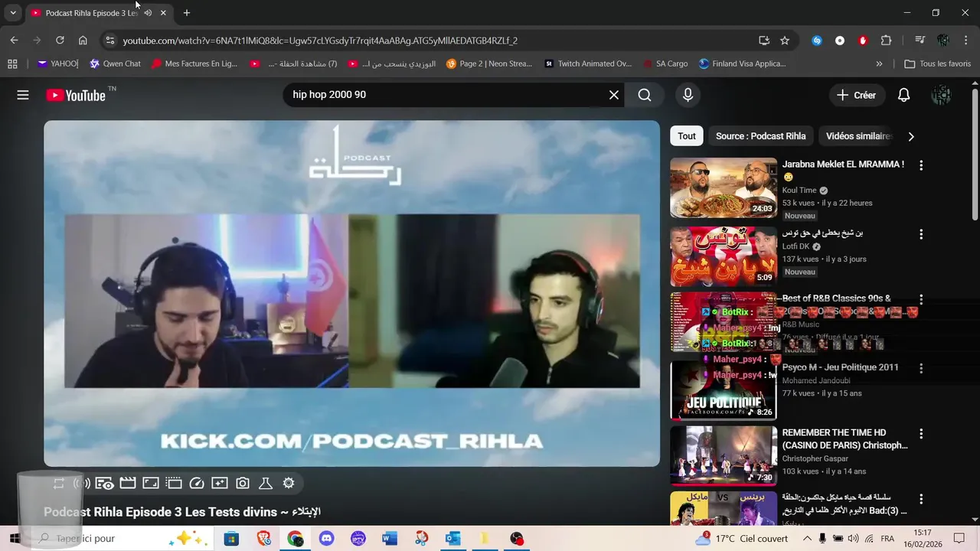The height and width of the screenshot is (551, 980).
Task: Open the Koul Time channel name
Action: (799, 191)
